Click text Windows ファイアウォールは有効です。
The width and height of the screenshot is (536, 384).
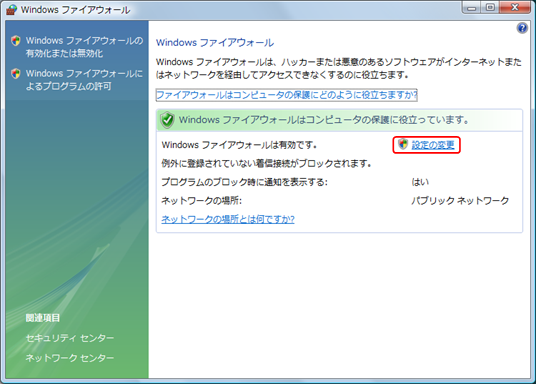239,145
